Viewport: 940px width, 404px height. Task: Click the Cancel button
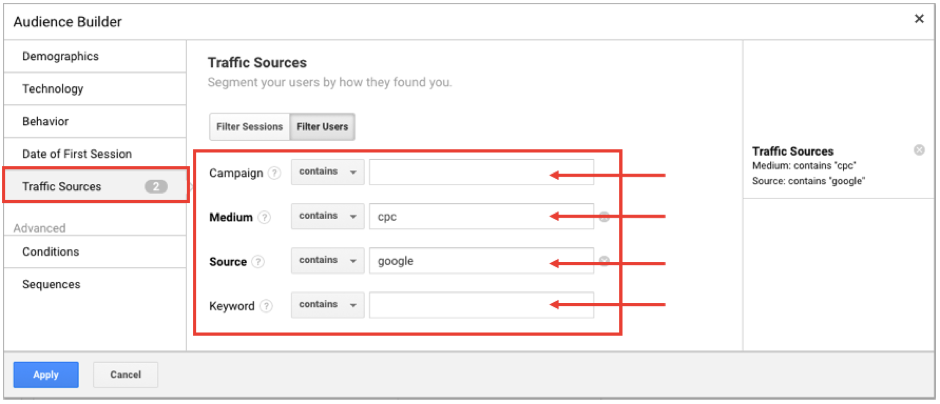pyautogui.click(x=125, y=375)
